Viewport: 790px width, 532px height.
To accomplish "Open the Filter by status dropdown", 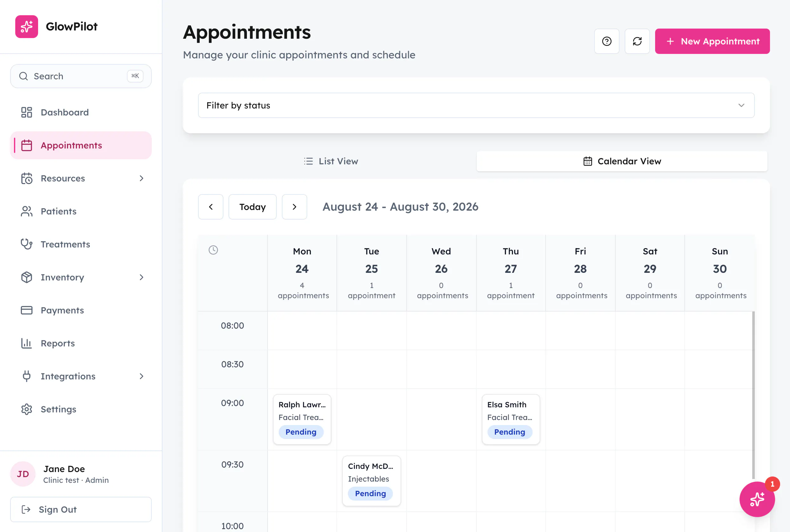I will click(476, 105).
